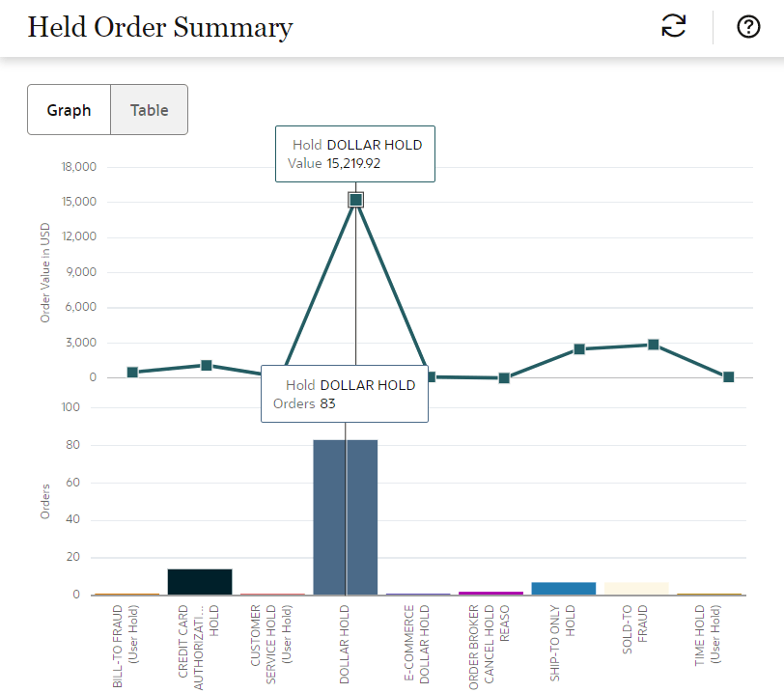Screen dimensions: 784x693
Task: Click the Hold DOLLAR HOLD Value tooltip
Action: 355,153
